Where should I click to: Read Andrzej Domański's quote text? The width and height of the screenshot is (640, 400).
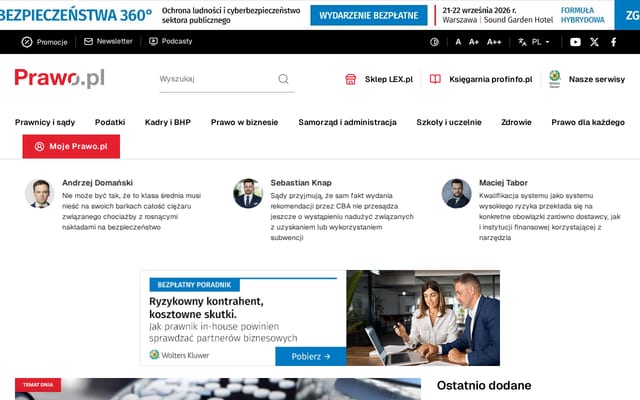[x=131, y=211]
